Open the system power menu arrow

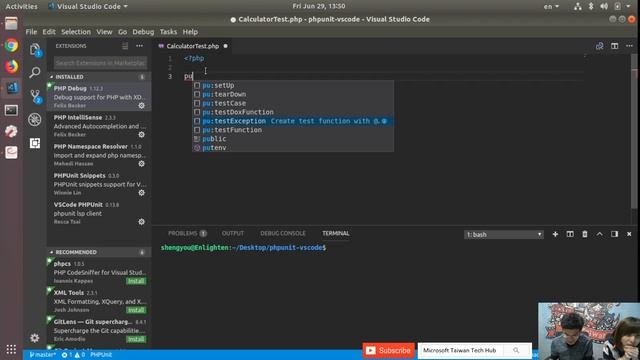pos(629,7)
